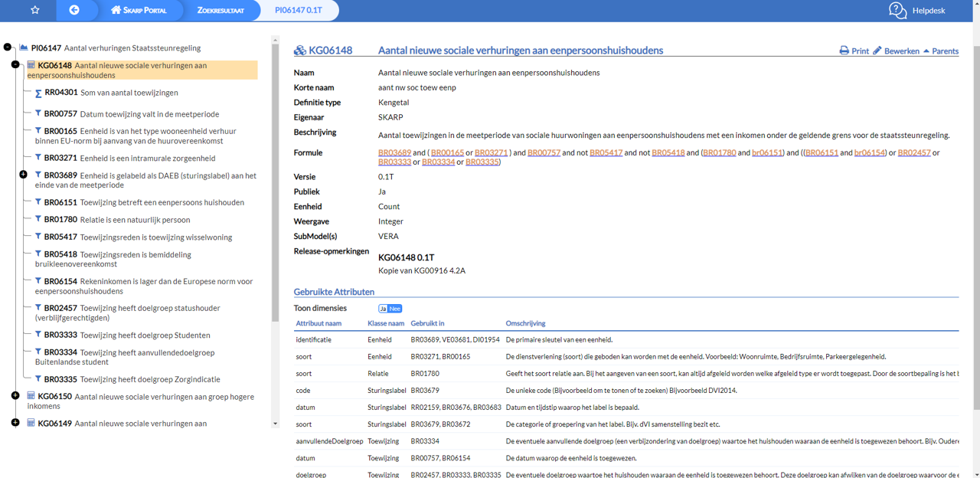Show Parents of KG06148
This screenshot has height=478, width=980.
[x=940, y=51]
